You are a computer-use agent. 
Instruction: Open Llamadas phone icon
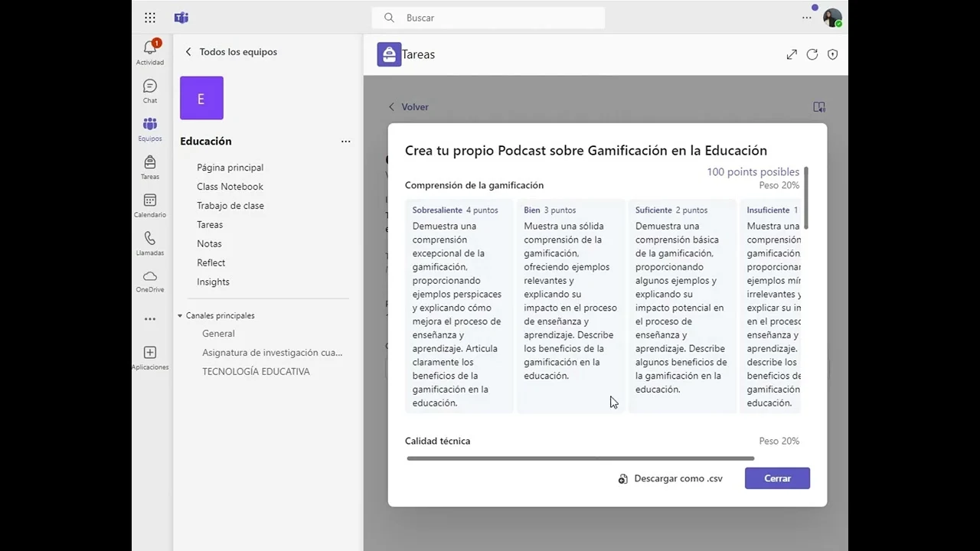pos(150,240)
